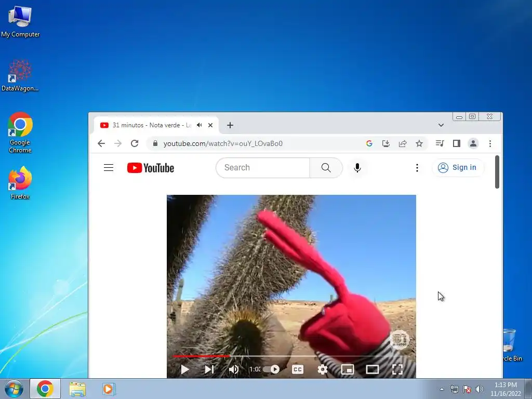Enter full screen video mode

tap(397, 369)
